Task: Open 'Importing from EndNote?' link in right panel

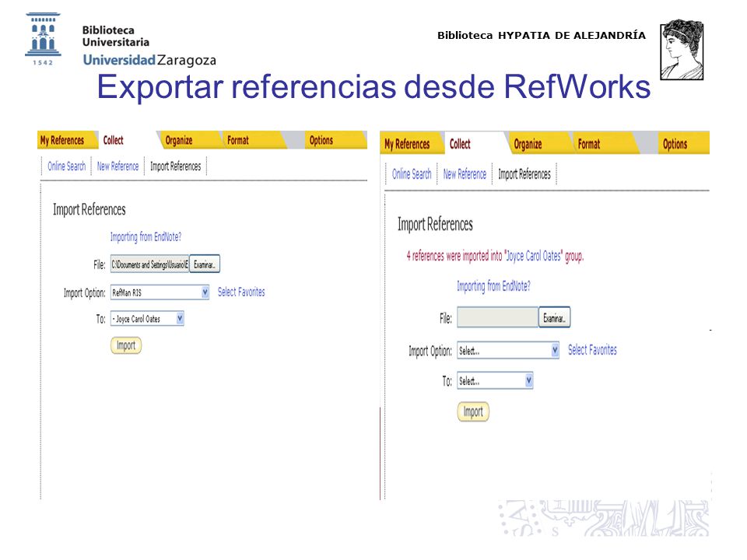Action: (493, 285)
